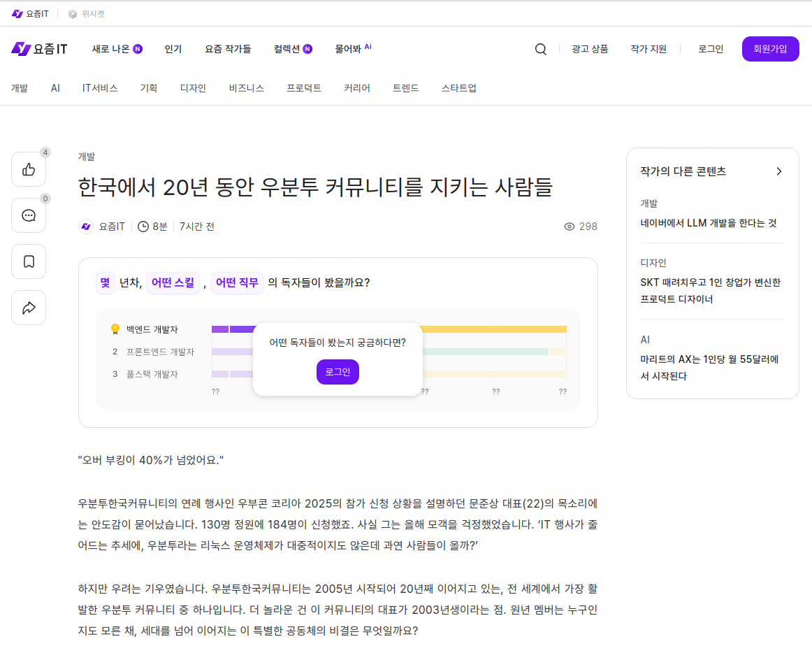
Task: Open search with the magnifying glass icon
Action: pyautogui.click(x=540, y=49)
